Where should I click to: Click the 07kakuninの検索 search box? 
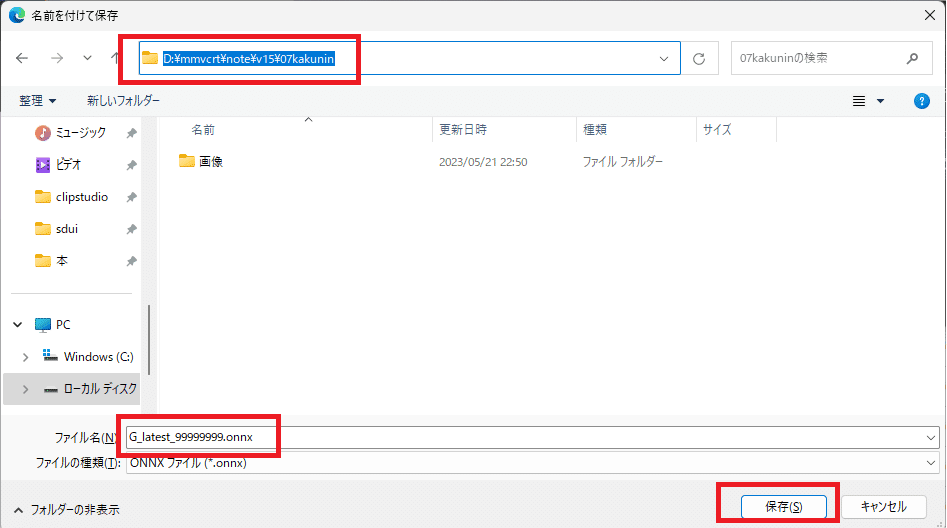pyautogui.click(x=831, y=58)
